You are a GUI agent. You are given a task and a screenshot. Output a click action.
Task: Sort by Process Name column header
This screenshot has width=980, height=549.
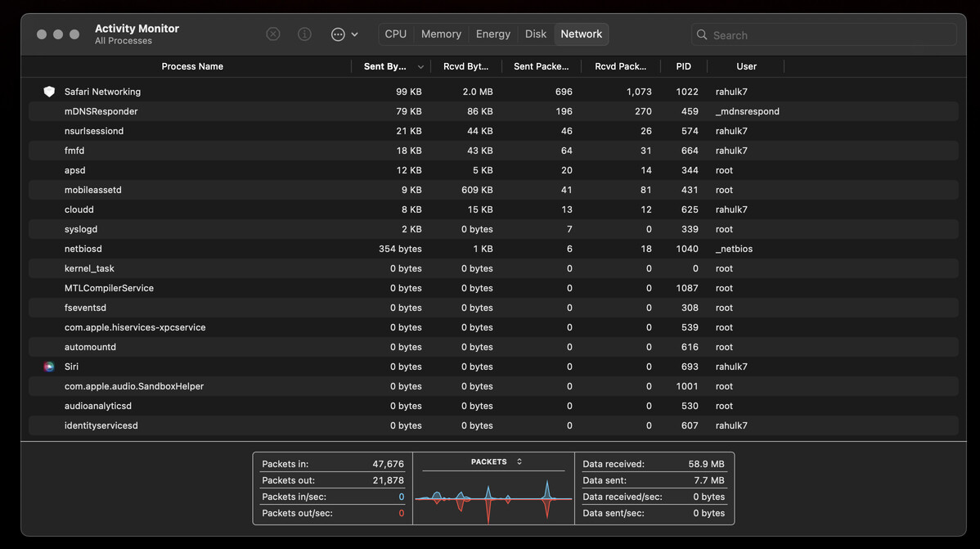192,66
